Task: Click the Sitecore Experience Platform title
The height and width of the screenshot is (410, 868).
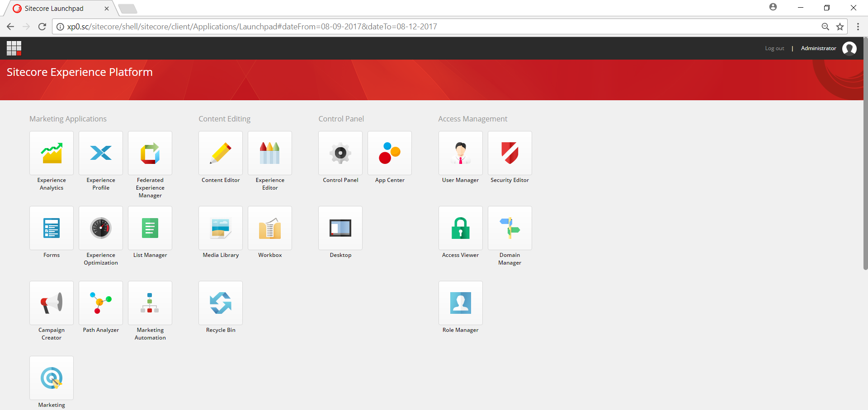Action: tap(80, 72)
